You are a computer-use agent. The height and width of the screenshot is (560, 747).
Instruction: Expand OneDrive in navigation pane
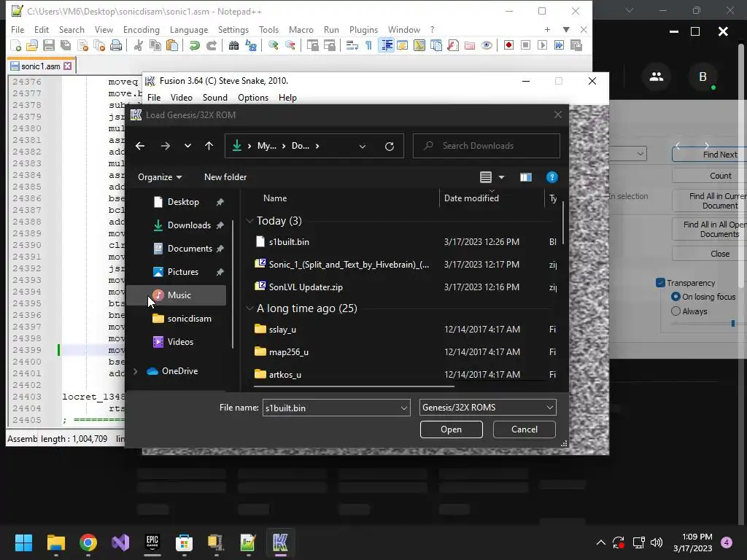click(x=135, y=371)
